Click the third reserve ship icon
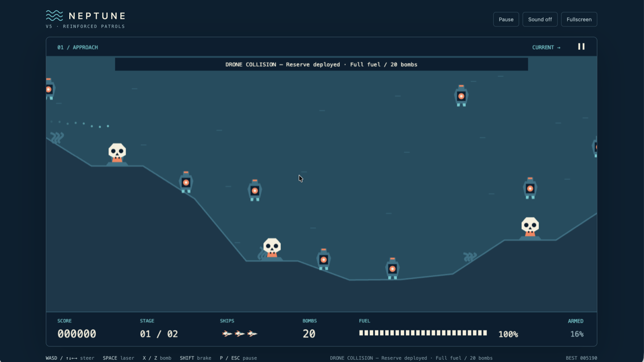The image size is (644, 362). click(x=252, y=334)
